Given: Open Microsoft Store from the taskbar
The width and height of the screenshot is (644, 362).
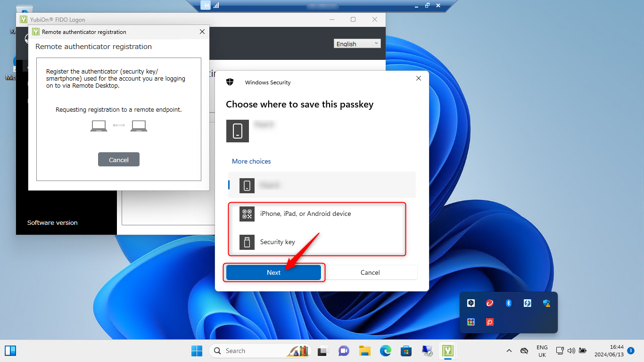Looking at the screenshot, I should point(406,351).
